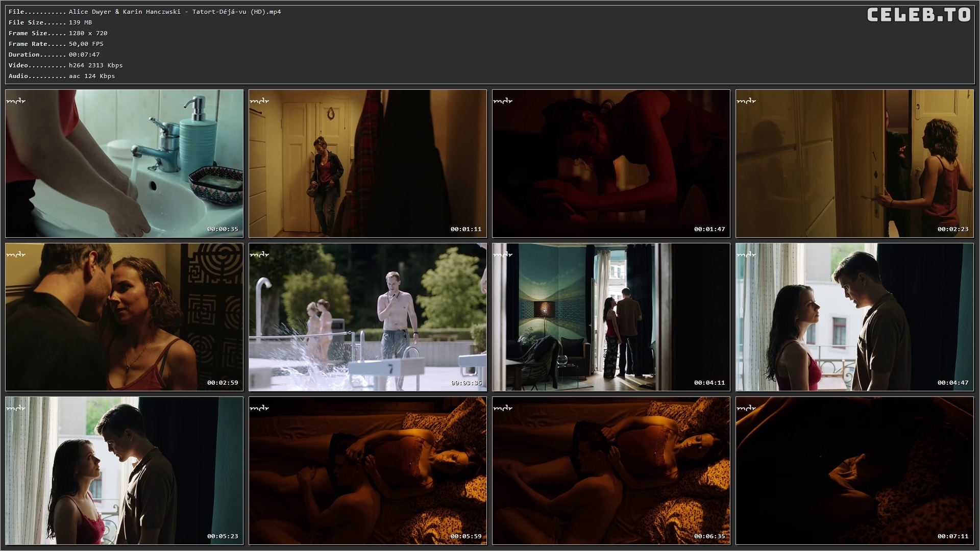Select the thumbnail timestamped 00:02:59
The image size is (980, 551).
(x=124, y=317)
